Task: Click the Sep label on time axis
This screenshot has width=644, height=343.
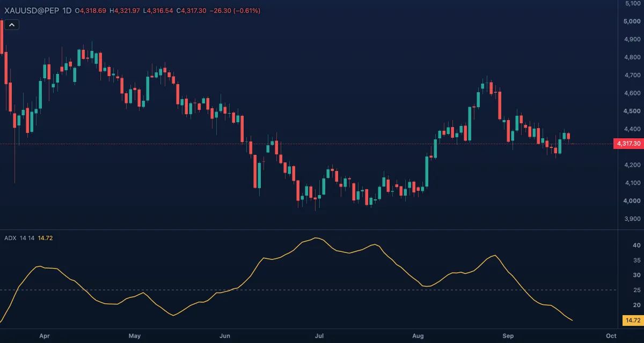Action: (x=508, y=336)
